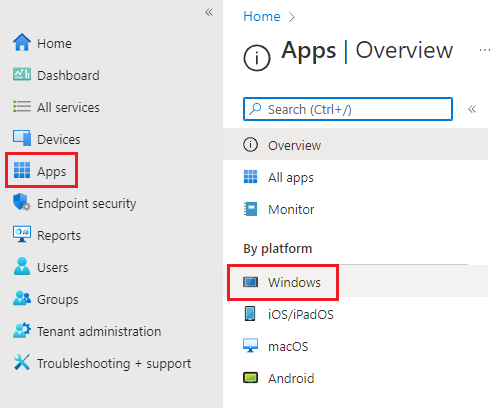Viewport: 501px width, 408px height.
Task: Focus the Search (Ctrl+/) input field
Action: (348, 109)
